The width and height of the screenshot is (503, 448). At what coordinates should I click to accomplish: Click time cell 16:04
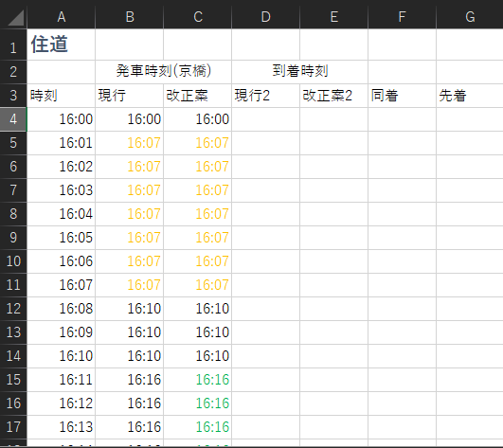click(62, 214)
